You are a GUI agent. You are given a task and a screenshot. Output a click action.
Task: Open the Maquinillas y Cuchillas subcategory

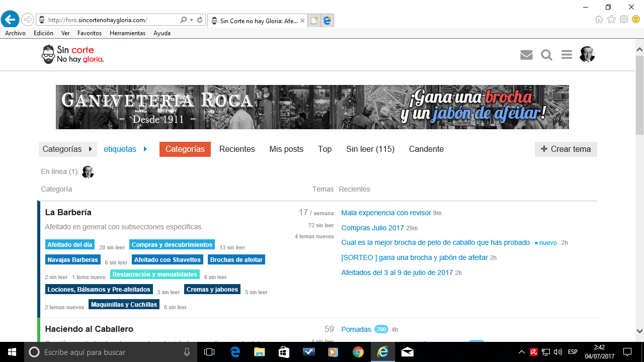pyautogui.click(x=124, y=305)
